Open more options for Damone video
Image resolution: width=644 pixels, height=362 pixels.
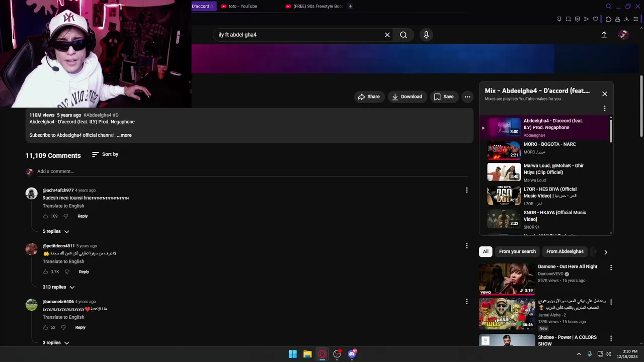tap(611, 268)
